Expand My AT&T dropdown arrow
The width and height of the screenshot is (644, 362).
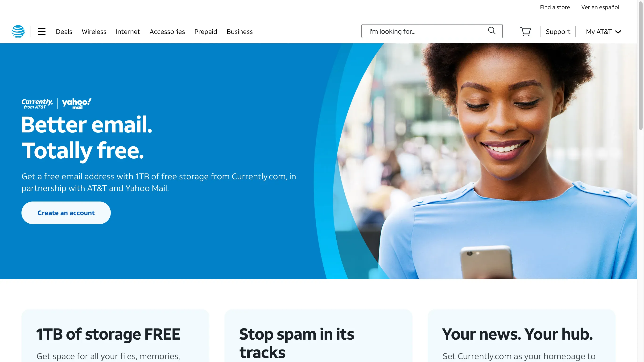(x=618, y=31)
